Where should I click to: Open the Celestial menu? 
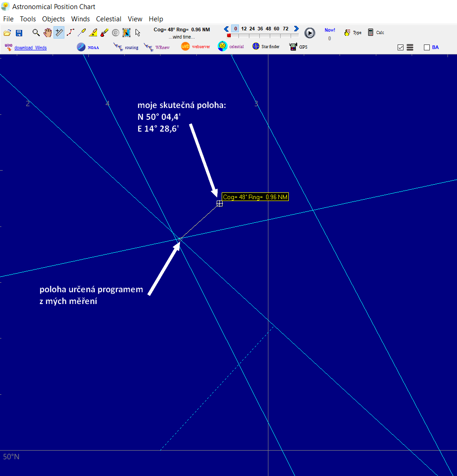coord(108,19)
